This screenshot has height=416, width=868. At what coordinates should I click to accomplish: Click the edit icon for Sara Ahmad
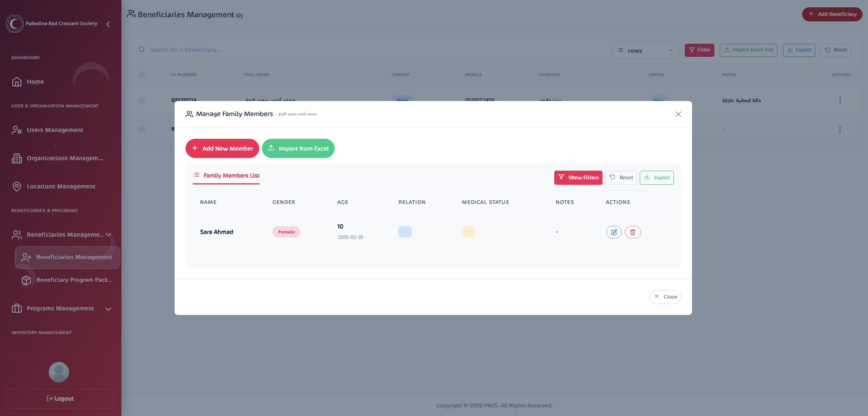[613, 232]
